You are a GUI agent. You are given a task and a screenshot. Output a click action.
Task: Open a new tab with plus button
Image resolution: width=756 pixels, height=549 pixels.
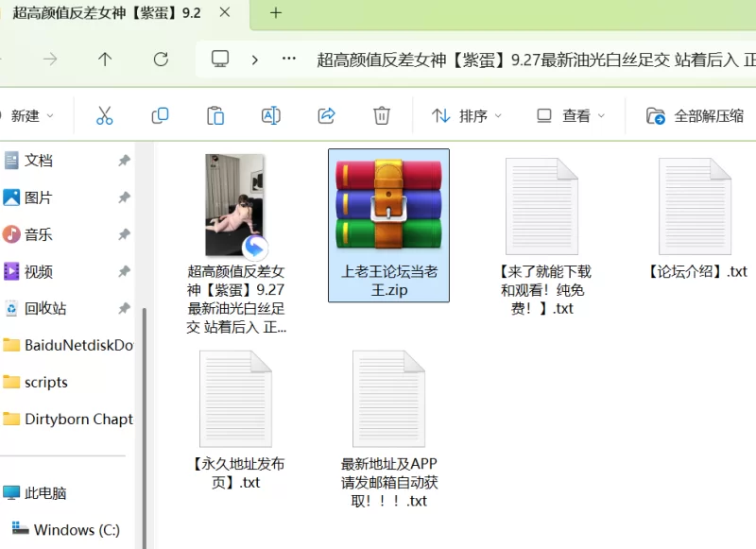pyautogui.click(x=275, y=12)
